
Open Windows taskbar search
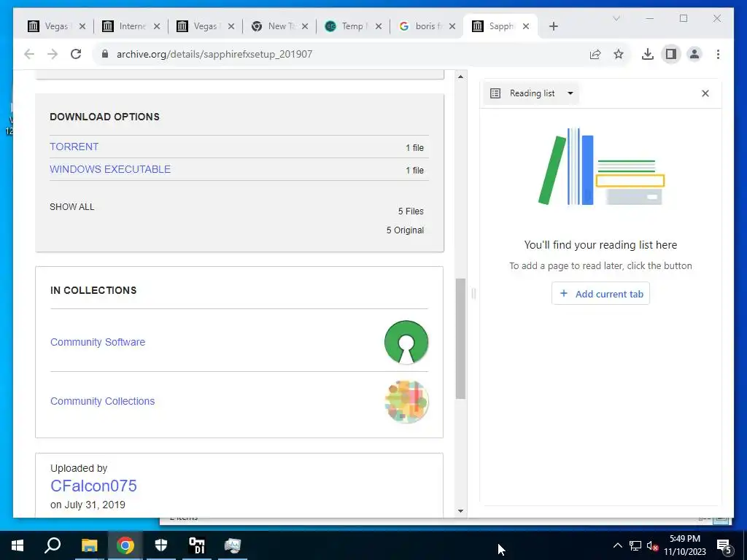click(53, 545)
